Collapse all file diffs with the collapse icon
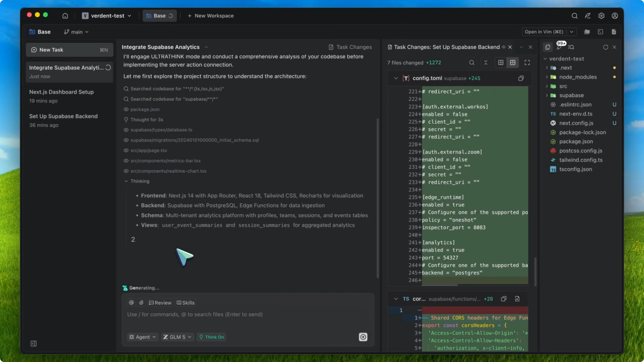644x362 pixels. [x=486, y=62]
